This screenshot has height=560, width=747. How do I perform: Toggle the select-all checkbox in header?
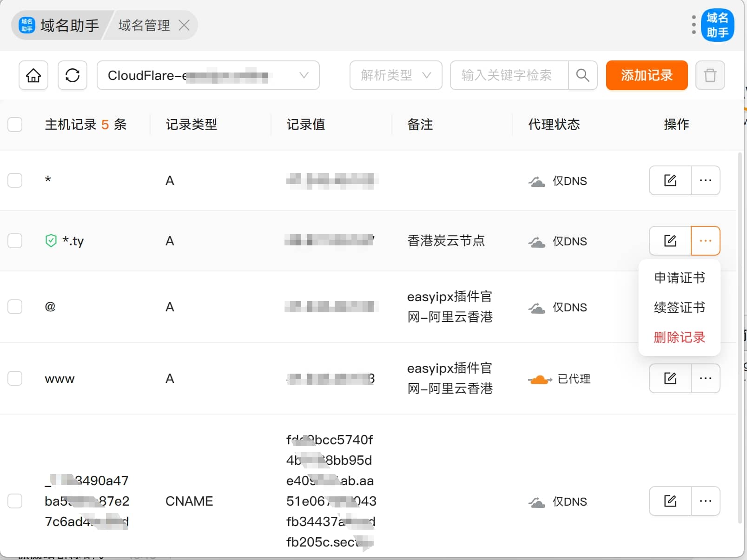tap(15, 125)
